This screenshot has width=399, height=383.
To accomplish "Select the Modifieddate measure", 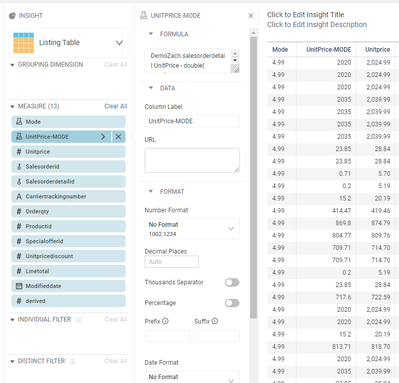I will 68,286.
